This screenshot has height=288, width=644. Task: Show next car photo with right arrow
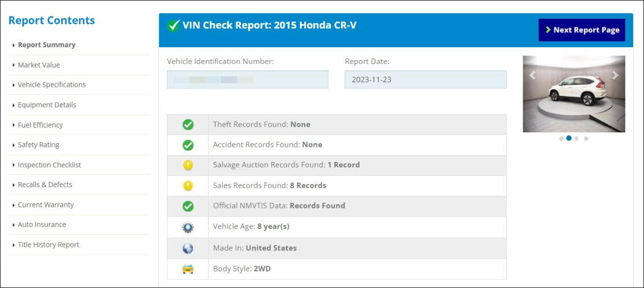tap(616, 76)
